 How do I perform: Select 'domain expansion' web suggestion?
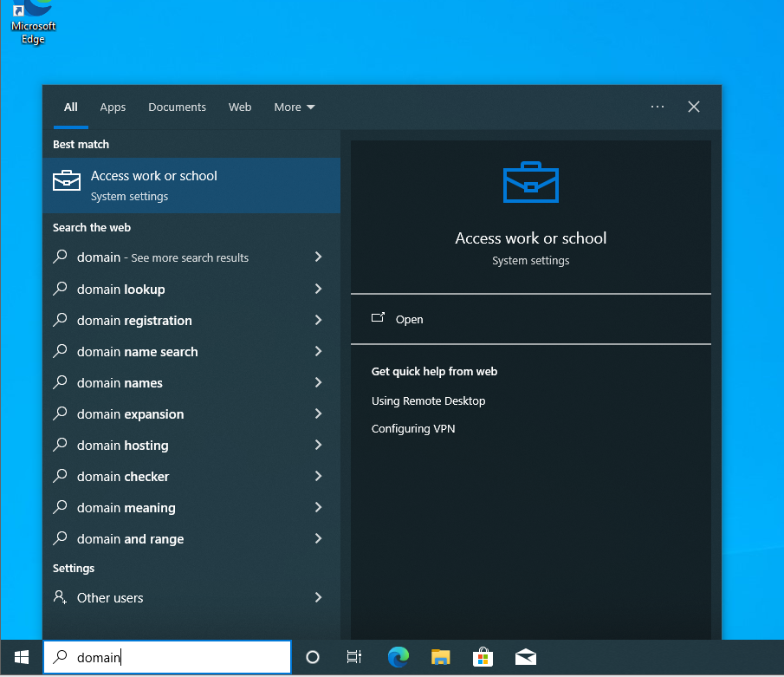pos(191,414)
